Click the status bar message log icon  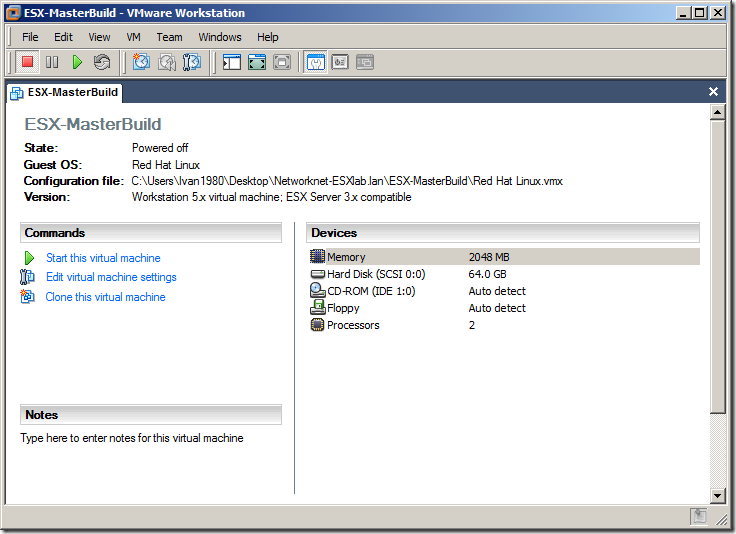click(698, 516)
